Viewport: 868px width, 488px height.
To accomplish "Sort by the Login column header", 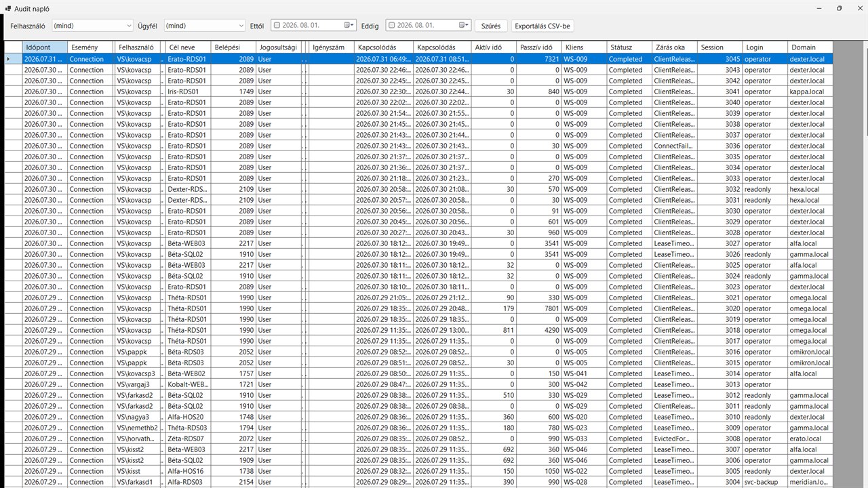I will coord(765,47).
